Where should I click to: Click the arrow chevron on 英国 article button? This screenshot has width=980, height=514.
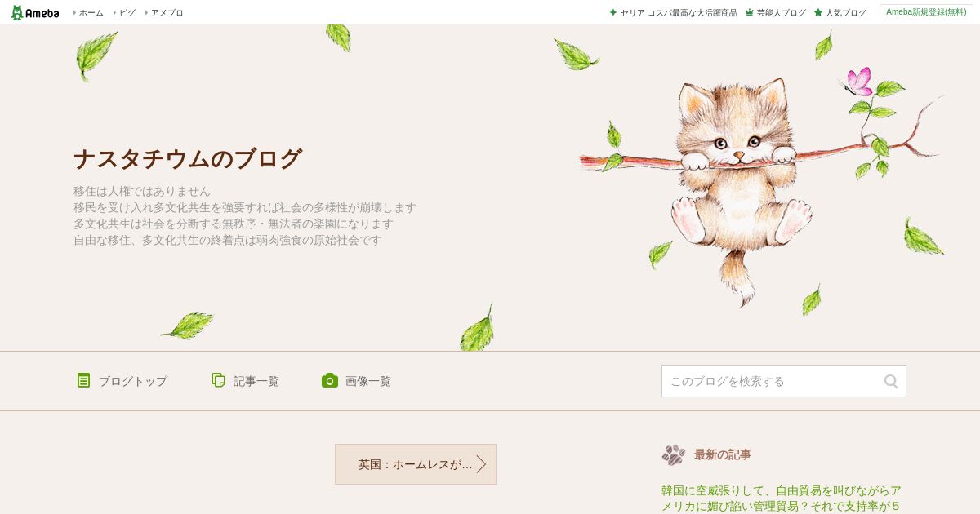coord(482,464)
